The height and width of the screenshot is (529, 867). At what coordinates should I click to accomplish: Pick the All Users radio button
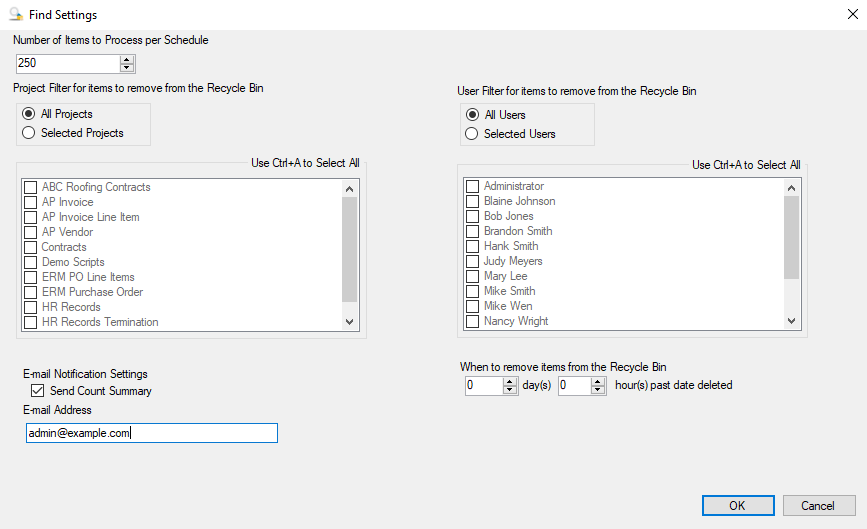tap(472, 115)
